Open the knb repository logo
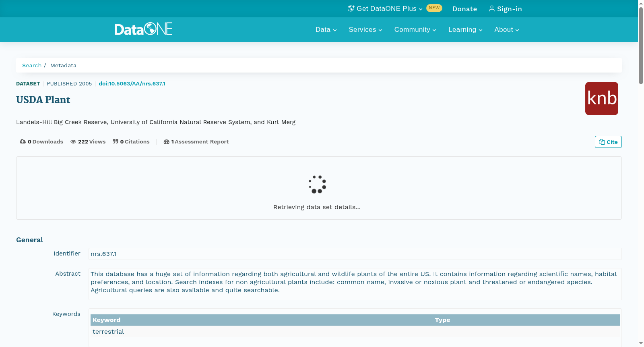Viewport: 644px width, 347px height. point(601,98)
